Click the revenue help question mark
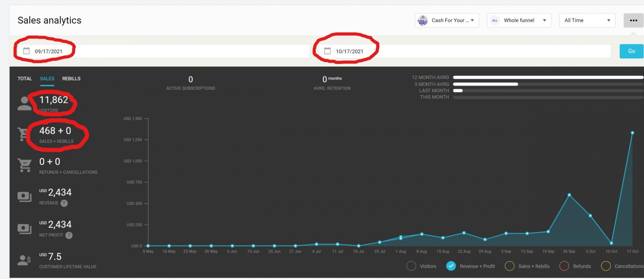This screenshot has width=644, height=279. (x=64, y=203)
